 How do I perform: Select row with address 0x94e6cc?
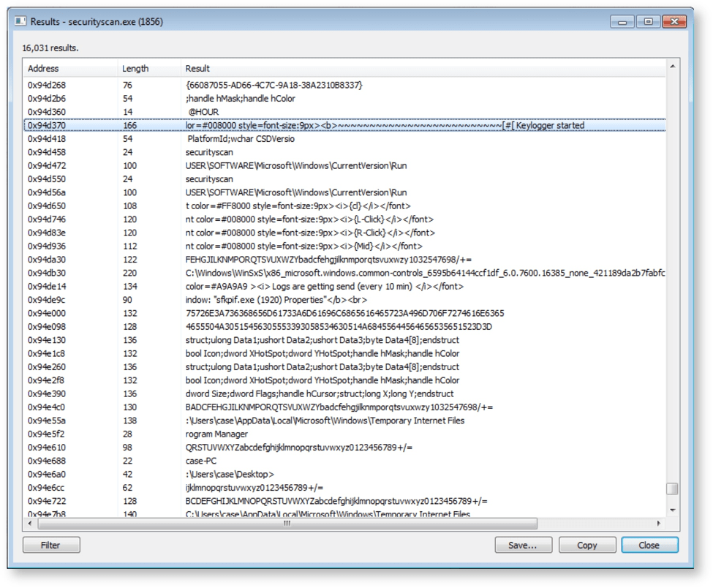pyautogui.click(x=344, y=488)
